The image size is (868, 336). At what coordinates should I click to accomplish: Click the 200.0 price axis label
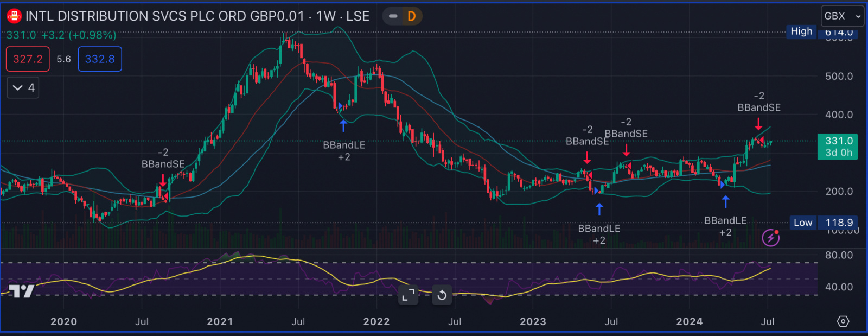tap(839, 191)
